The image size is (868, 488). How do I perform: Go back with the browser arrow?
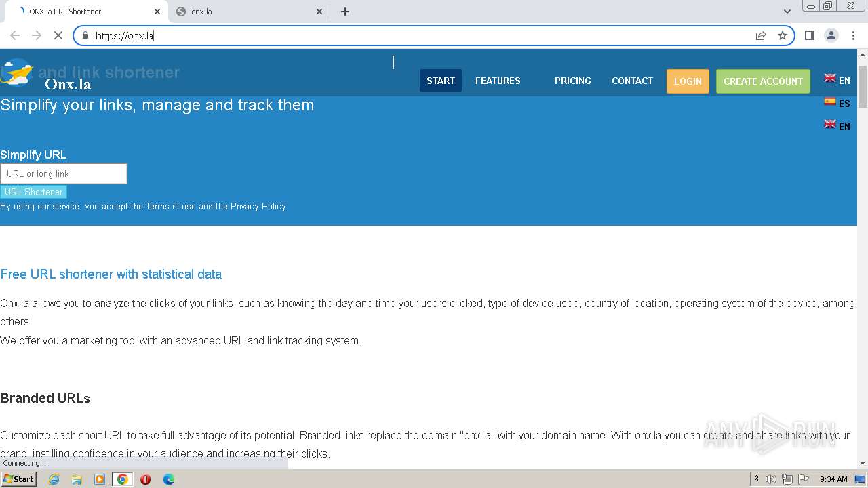point(15,35)
